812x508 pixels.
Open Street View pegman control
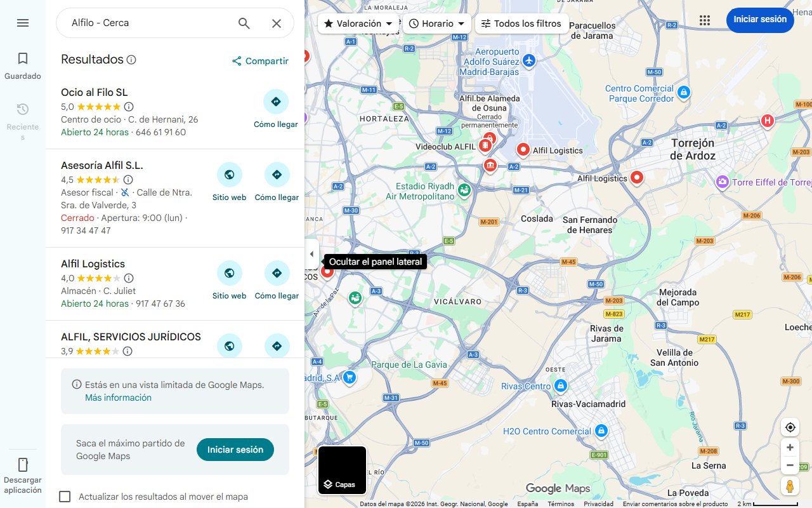pyautogui.click(x=790, y=486)
